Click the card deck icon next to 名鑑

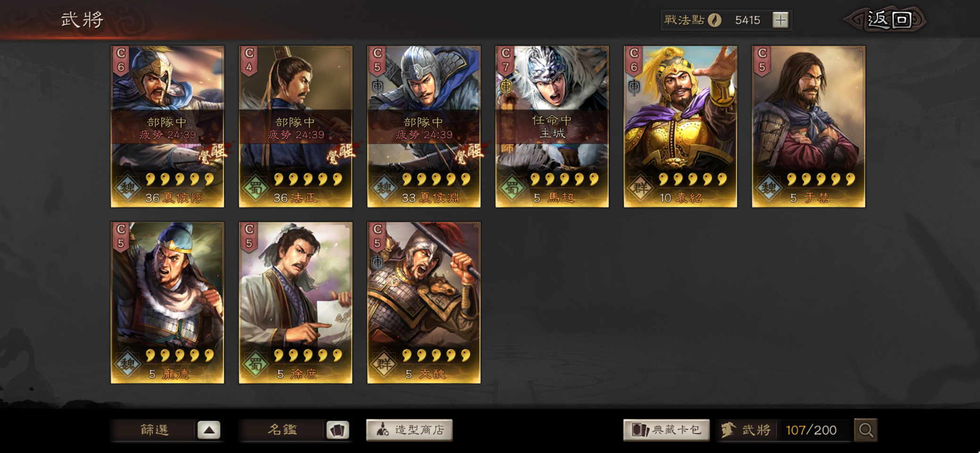(338, 430)
